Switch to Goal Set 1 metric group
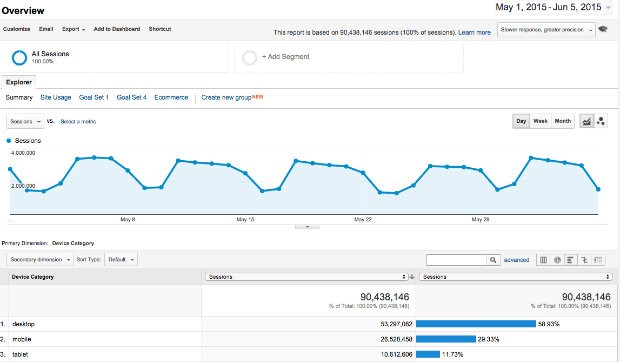The width and height of the screenshot is (620, 362). click(94, 97)
